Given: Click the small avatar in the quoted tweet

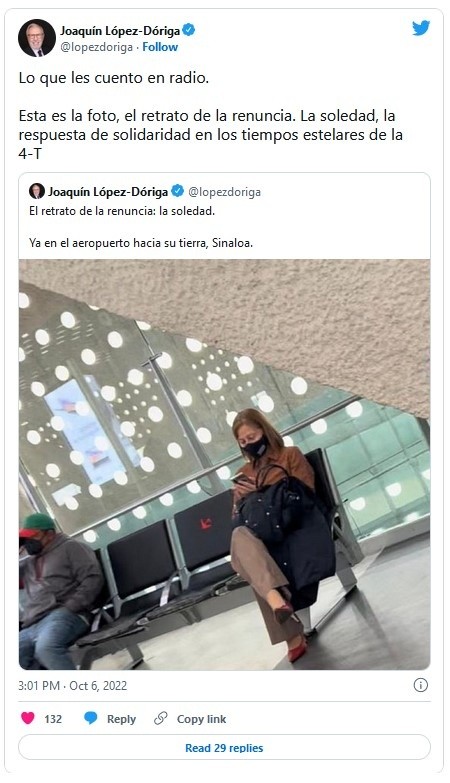Looking at the screenshot, I should click(x=36, y=191).
